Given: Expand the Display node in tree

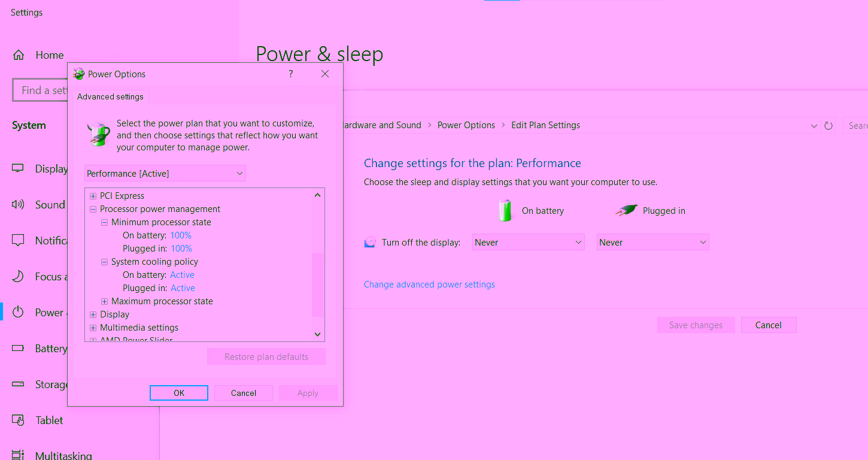Looking at the screenshot, I should pos(93,314).
